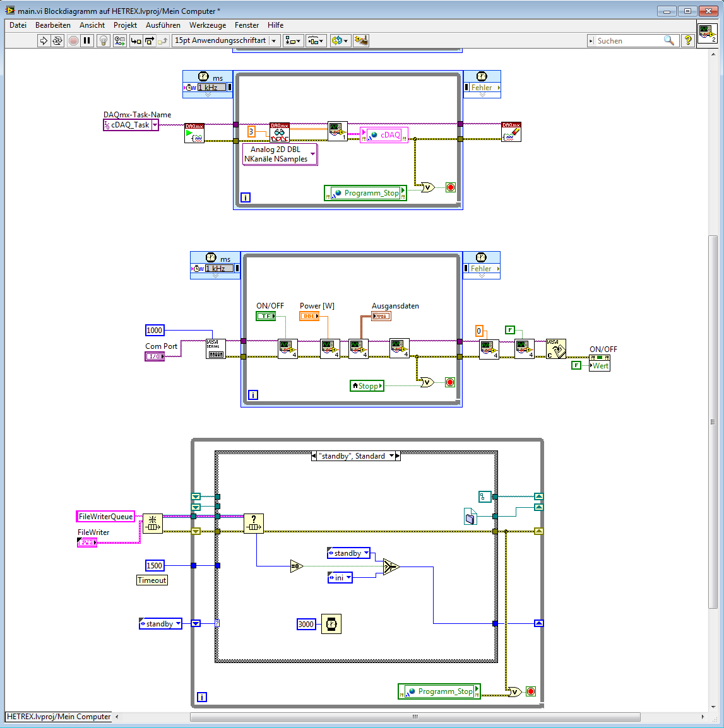
Task: Open the Distribute Objects dropdown
Action: tap(316, 41)
